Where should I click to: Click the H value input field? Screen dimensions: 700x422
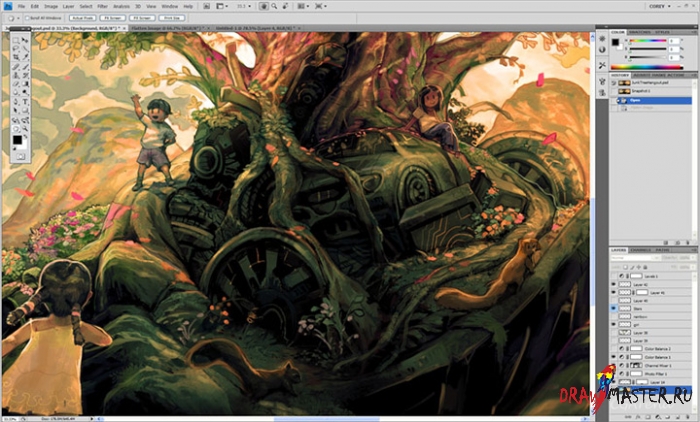(x=674, y=41)
